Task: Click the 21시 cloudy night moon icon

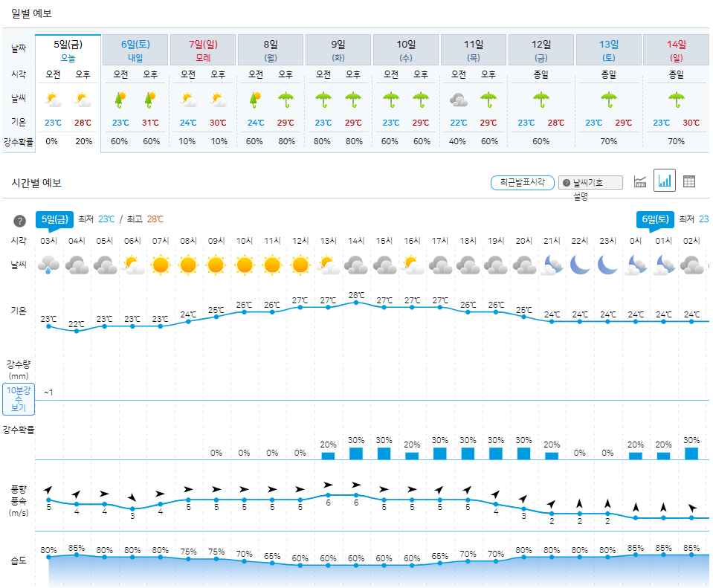Action: (x=552, y=265)
